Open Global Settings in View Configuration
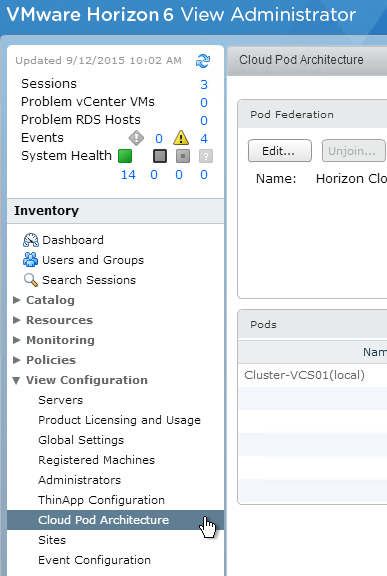The height and width of the screenshot is (576, 387). click(x=81, y=440)
